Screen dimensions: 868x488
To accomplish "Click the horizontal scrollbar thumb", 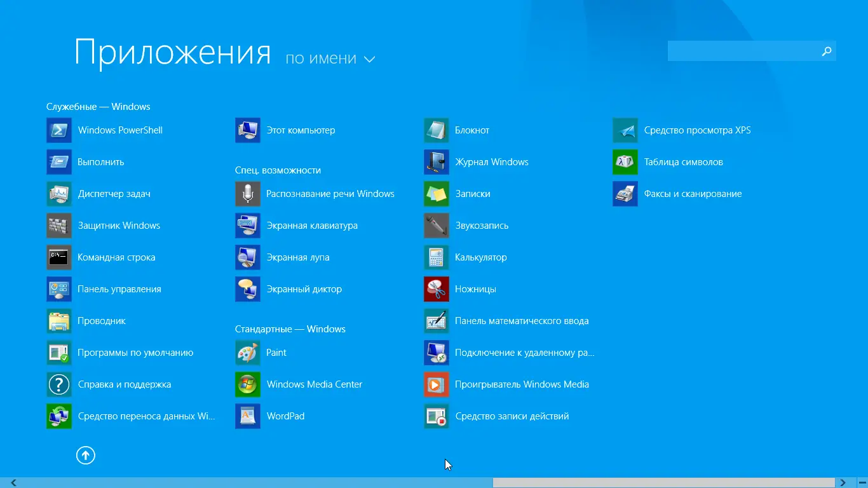I will (663, 483).
